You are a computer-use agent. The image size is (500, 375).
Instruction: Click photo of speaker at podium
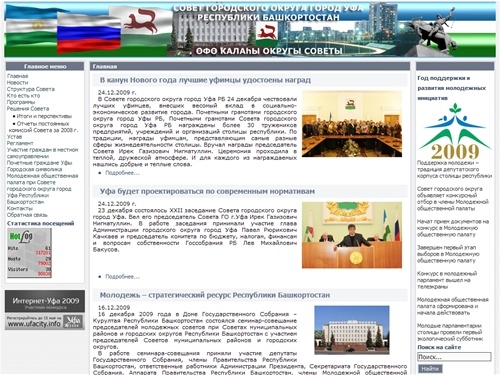[352, 235]
